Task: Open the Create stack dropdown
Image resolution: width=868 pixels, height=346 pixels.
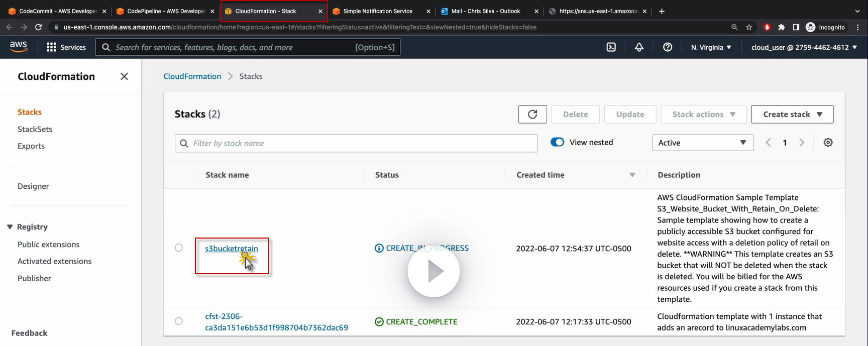Action: (x=792, y=114)
